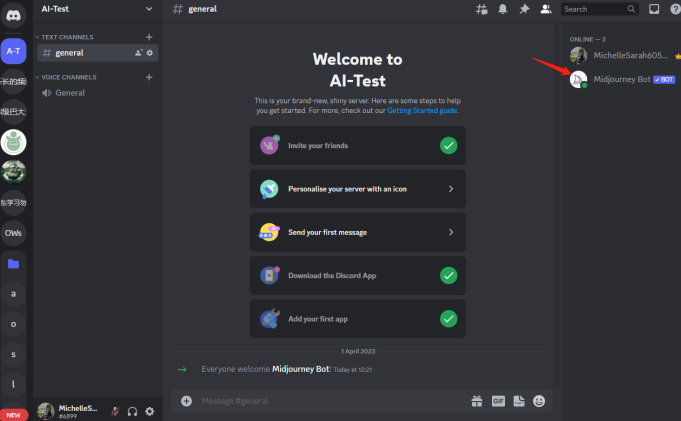Open the third Chinese-named server icon

tap(13, 202)
